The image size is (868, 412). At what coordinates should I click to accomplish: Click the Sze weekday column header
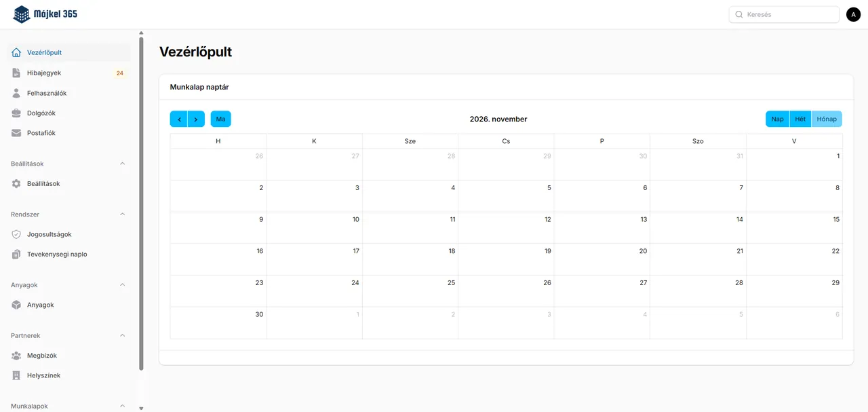(x=410, y=141)
